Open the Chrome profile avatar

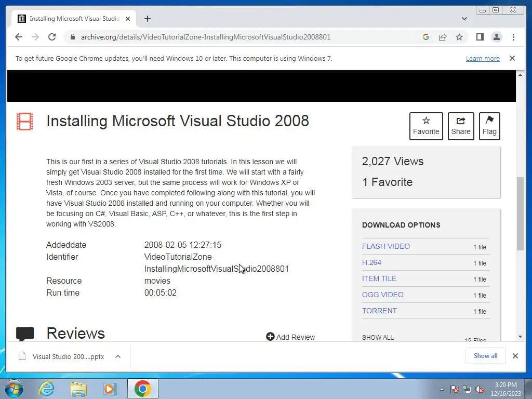tap(497, 37)
